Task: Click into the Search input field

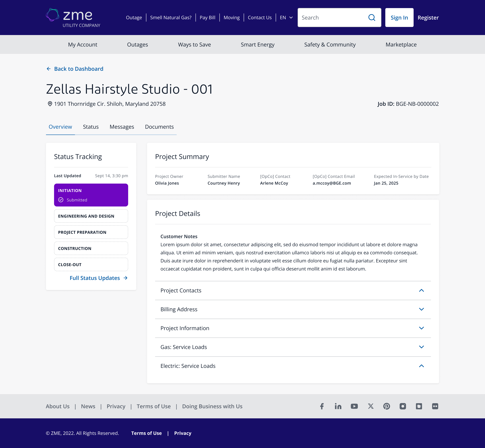Action: click(x=332, y=18)
